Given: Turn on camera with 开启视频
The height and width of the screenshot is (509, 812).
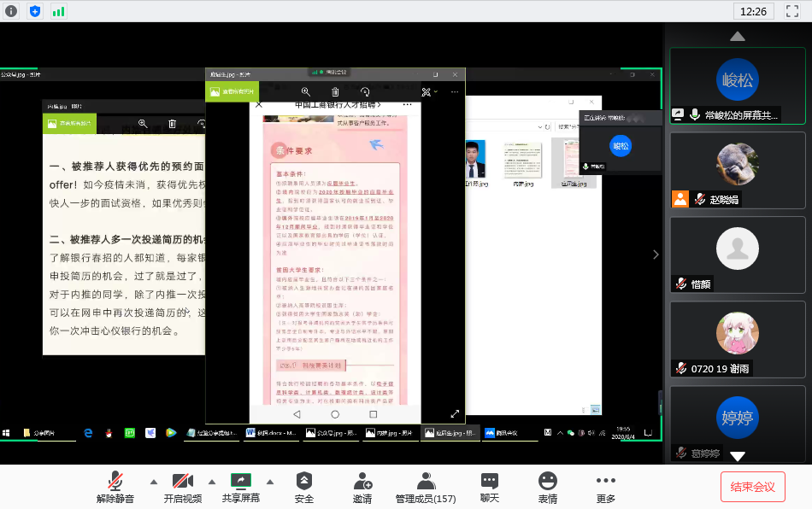Looking at the screenshot, I should (182, 486).
